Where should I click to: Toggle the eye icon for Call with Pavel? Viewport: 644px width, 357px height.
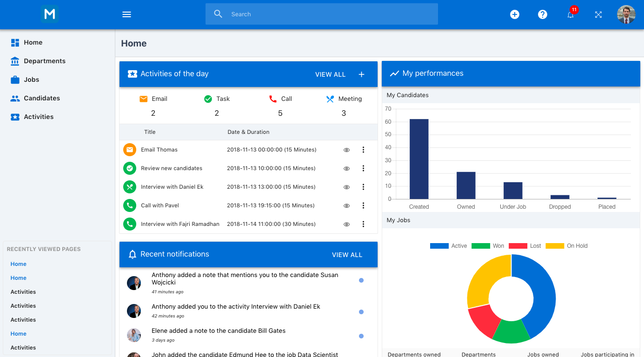346,205
